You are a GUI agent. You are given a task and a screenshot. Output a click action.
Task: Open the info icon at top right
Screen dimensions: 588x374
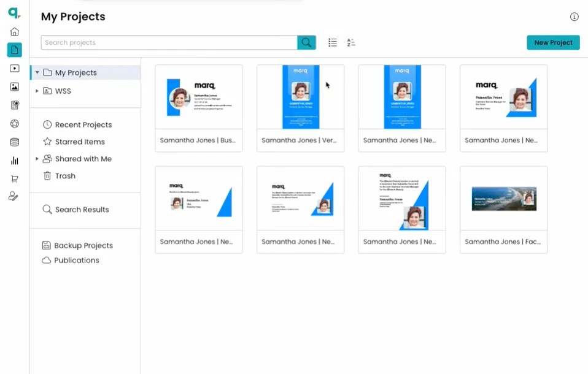coord(574,17)
